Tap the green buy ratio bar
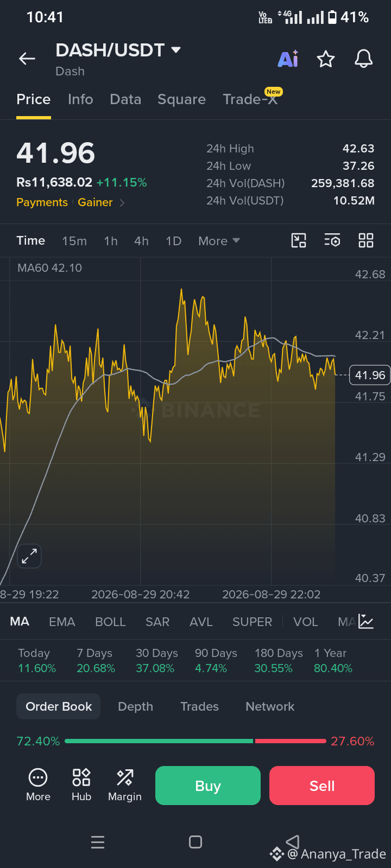Screen dimensions: 391x868 (159, 741)
